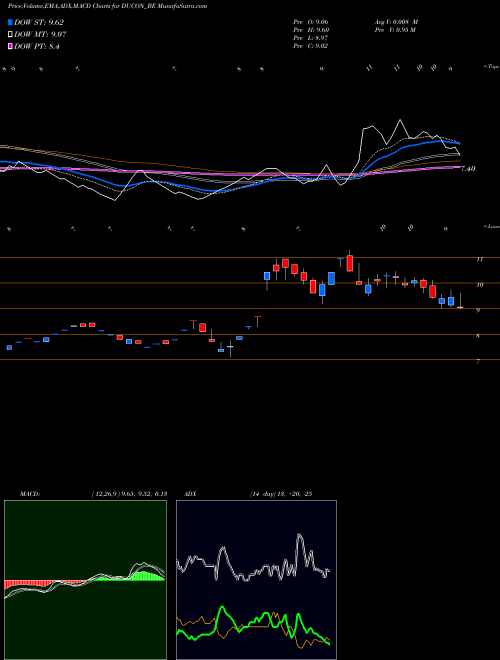Viewport: 500px width, 660px height.
Task: Click the 7.40 EMA value label
Action: click(468, 169)
